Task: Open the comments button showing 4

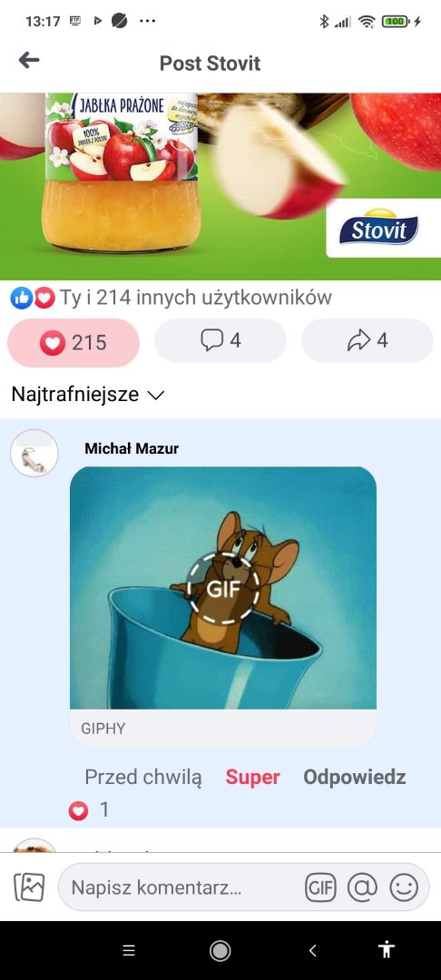Action: (x=220, y=340)
